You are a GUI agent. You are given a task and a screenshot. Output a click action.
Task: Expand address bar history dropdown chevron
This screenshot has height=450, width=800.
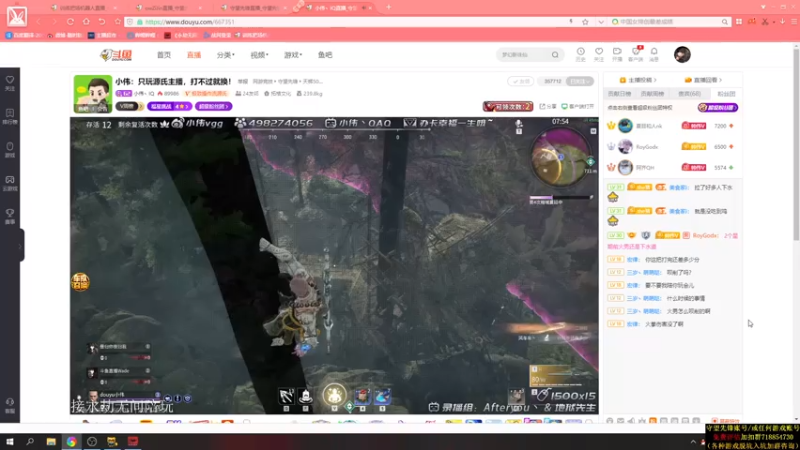click(601, 22)
